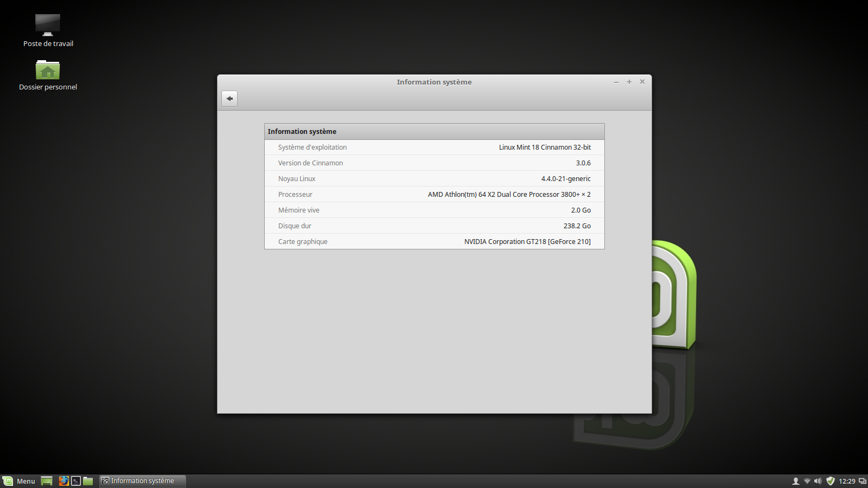The width and height of the screenshot is (868, 488).
Task: Click the overlapping windows icon beside the clock
Action: click(x=863, y=481)
